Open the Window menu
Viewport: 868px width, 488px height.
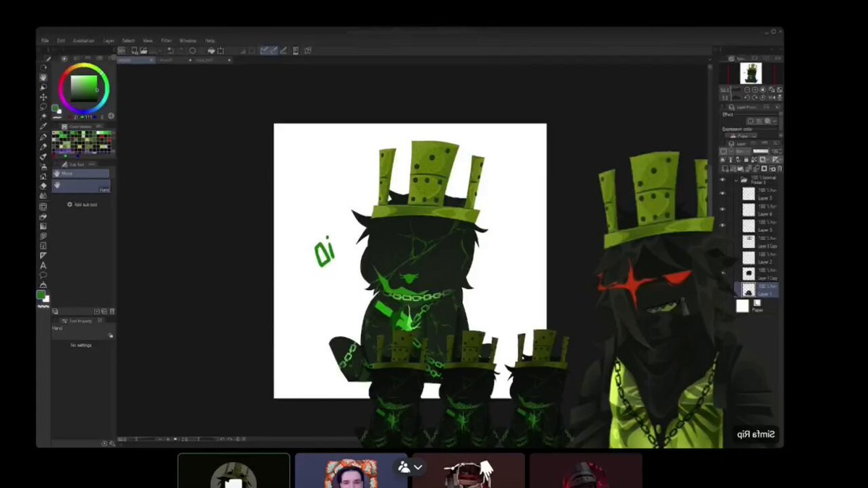coord(187,40)
